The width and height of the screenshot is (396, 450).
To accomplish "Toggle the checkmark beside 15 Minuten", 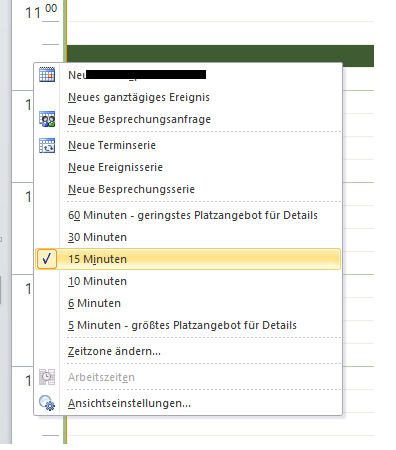I will [47, 259].
